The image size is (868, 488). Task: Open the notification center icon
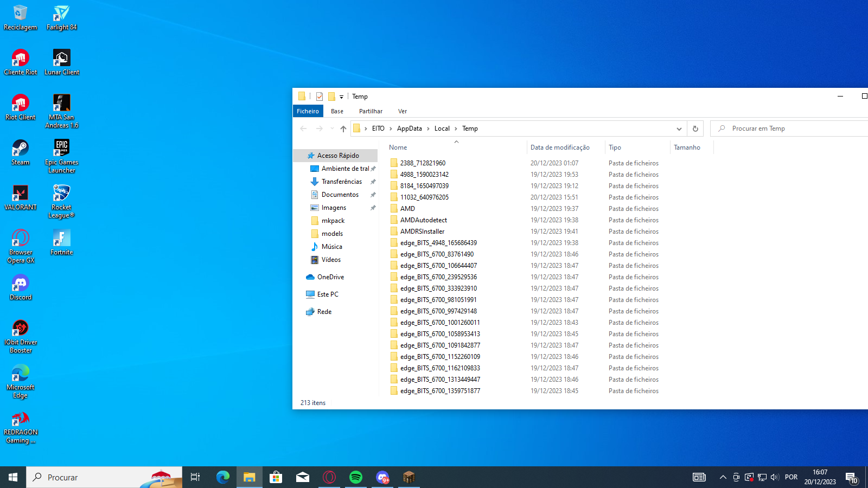click(851, 478)
